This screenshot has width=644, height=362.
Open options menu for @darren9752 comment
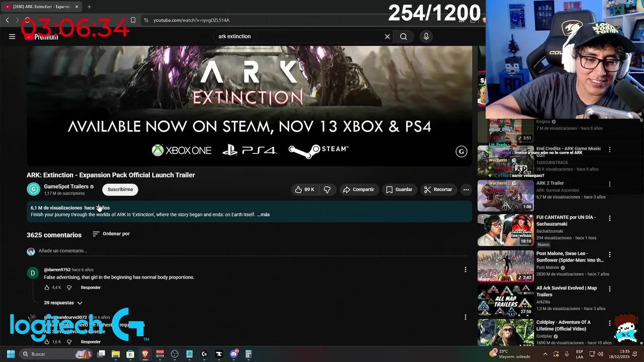tap(465, 270)
